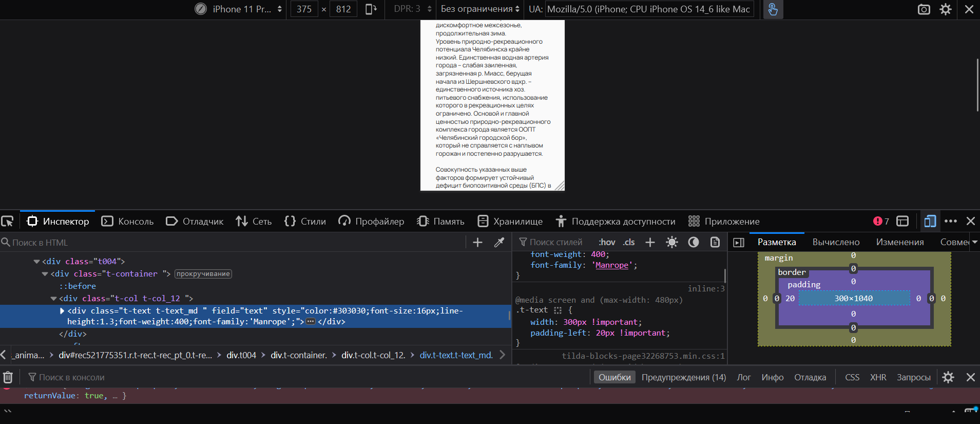This screenshot has width=980, height=424.
Task: Collapse the div class t004 node
Action: pos(36,262)
